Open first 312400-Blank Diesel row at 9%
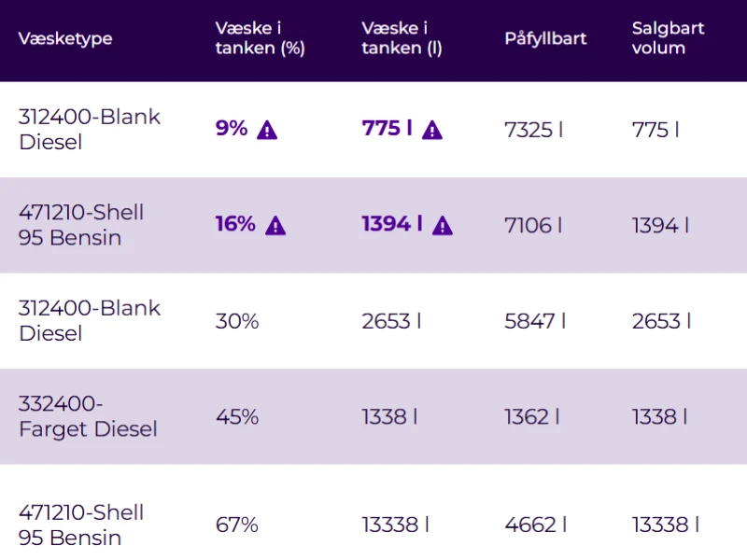The height and width of the screenshot is (560, 747). pyautogui.click(x=90, y=129)
